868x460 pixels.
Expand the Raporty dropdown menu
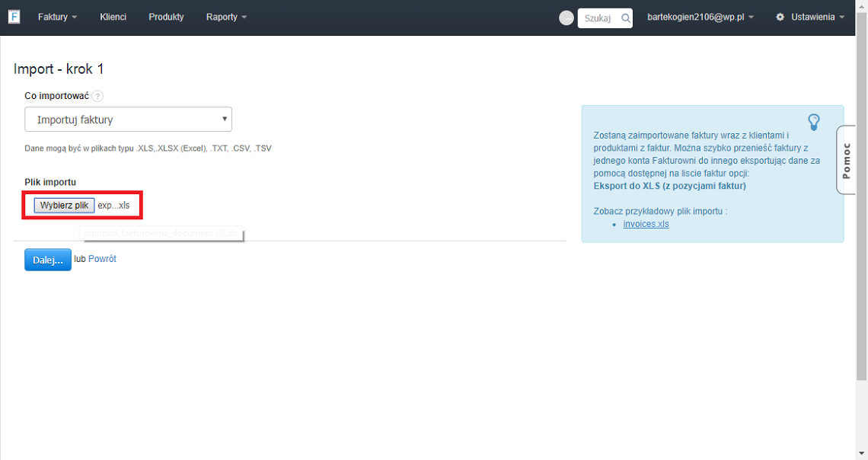pyautogui.click(x=226, y=17)
